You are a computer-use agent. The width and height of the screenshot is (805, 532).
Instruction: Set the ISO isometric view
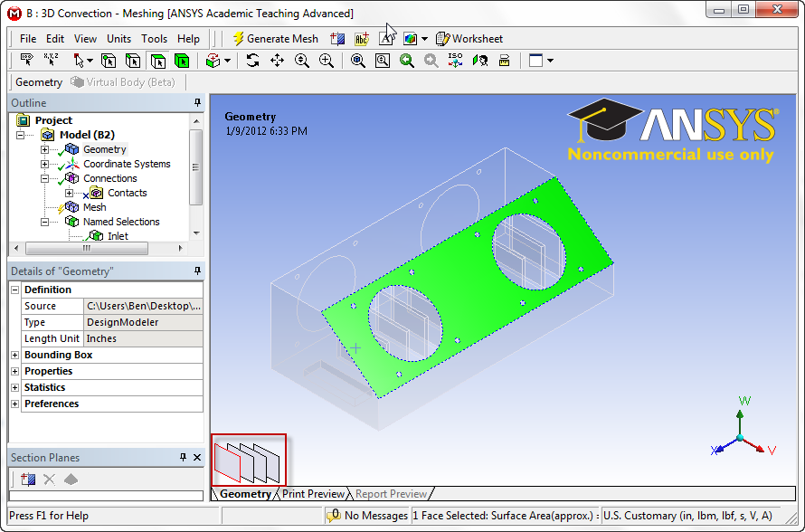tap(455, 60)
